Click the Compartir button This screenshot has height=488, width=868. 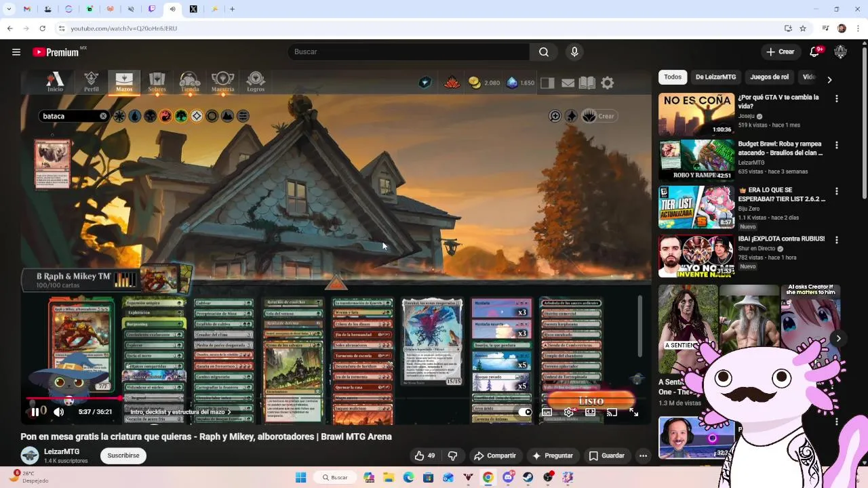(x=495, y=455)
